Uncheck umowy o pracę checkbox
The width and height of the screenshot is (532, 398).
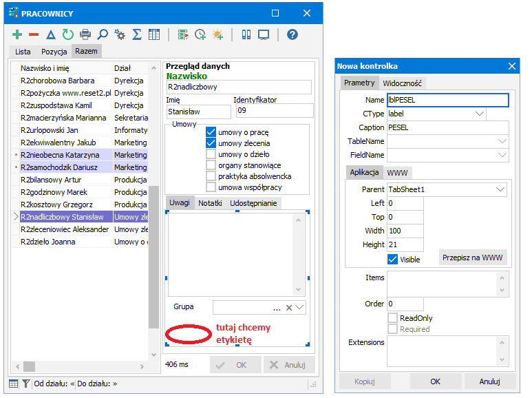pos(211,132)
